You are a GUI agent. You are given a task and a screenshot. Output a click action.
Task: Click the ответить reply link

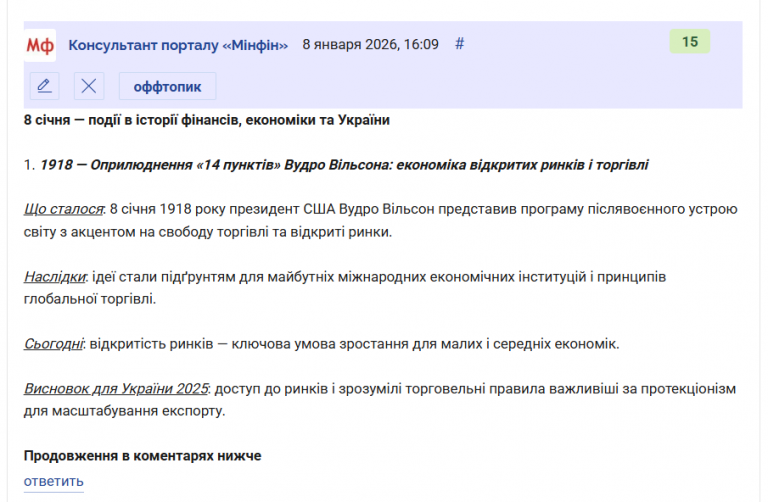click(54, 481)
